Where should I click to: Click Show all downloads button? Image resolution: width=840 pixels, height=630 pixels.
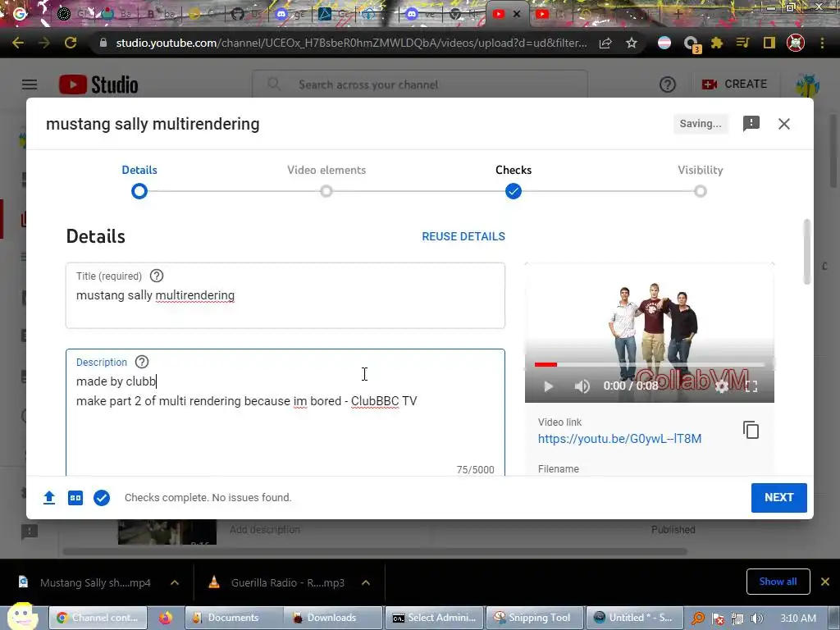click(778, 582)
